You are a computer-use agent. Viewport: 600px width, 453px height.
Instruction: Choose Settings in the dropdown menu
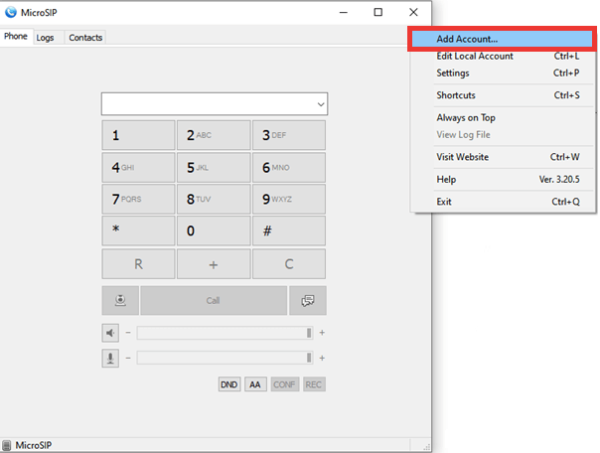point(453,73)
